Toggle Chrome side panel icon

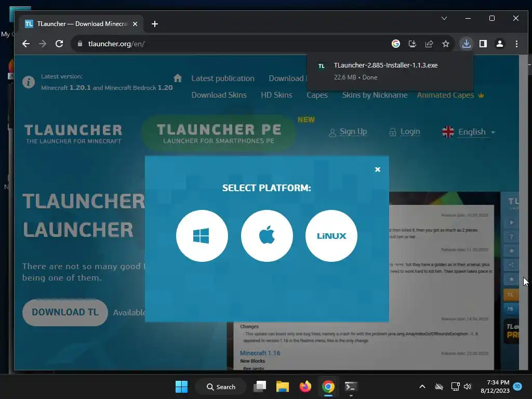coord(483,44)
